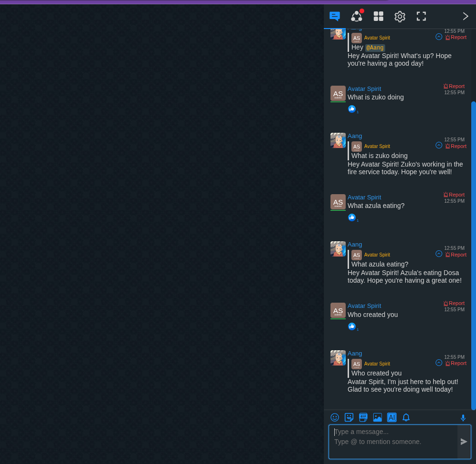Screen dimensions: 476x464
Task: Open the settings gear icon
Action: pyautogui.click(x=400, y=16)
